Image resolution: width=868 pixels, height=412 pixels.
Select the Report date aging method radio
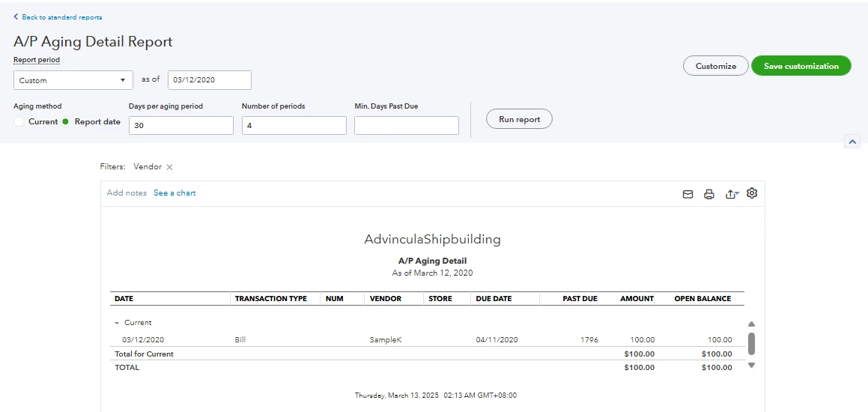coord(65,122)
